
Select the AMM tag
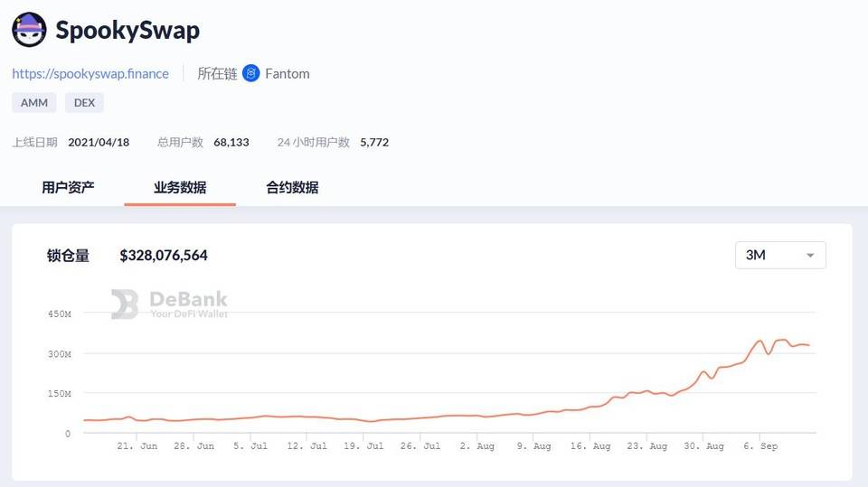point(34,102)
